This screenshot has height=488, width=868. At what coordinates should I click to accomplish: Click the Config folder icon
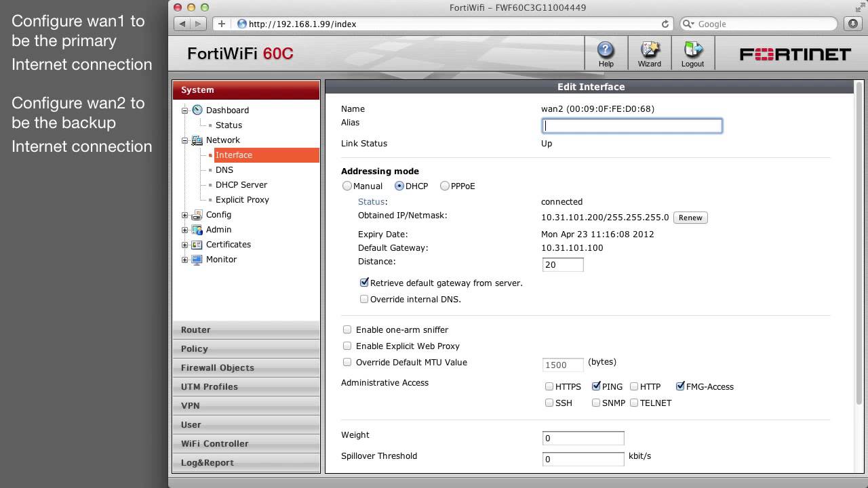(x=197, y=214)
